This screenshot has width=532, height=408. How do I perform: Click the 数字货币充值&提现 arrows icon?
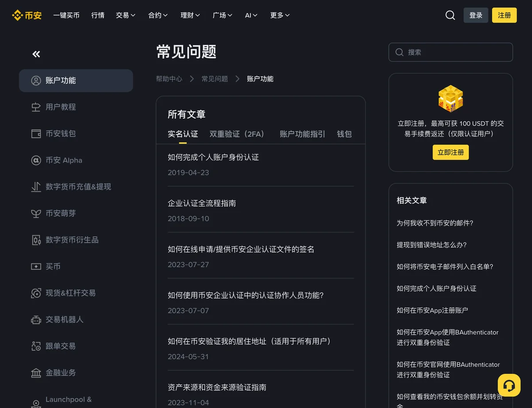point(36,187)
